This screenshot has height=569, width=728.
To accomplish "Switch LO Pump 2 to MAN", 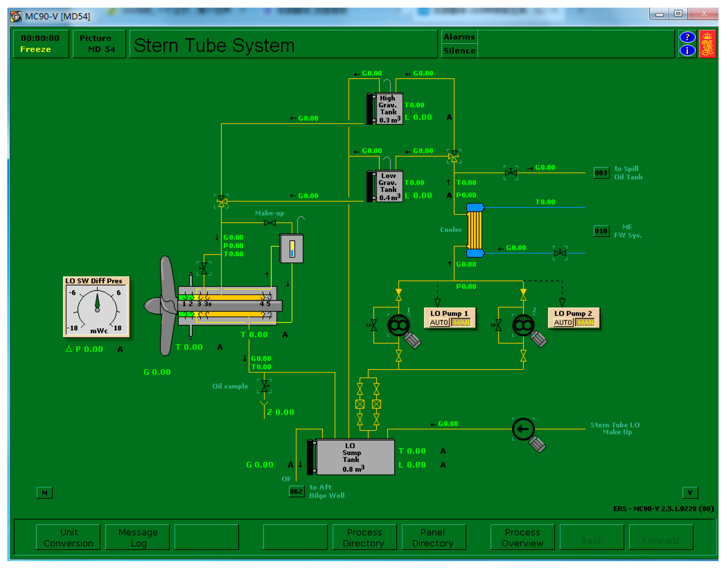I will pos(585,322).
